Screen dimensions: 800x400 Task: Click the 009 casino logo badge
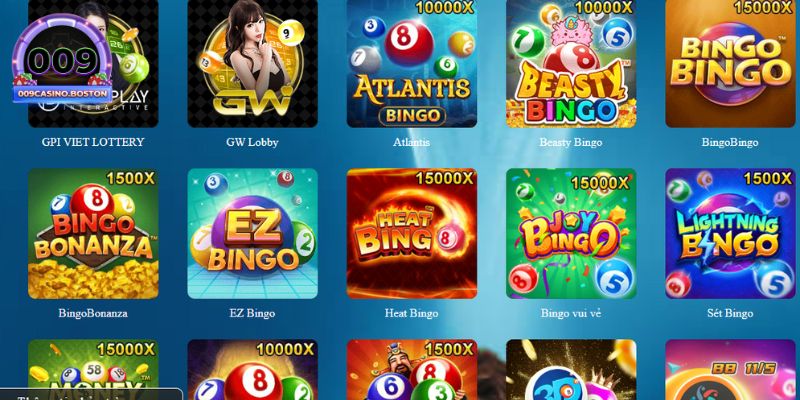point(62,59)
